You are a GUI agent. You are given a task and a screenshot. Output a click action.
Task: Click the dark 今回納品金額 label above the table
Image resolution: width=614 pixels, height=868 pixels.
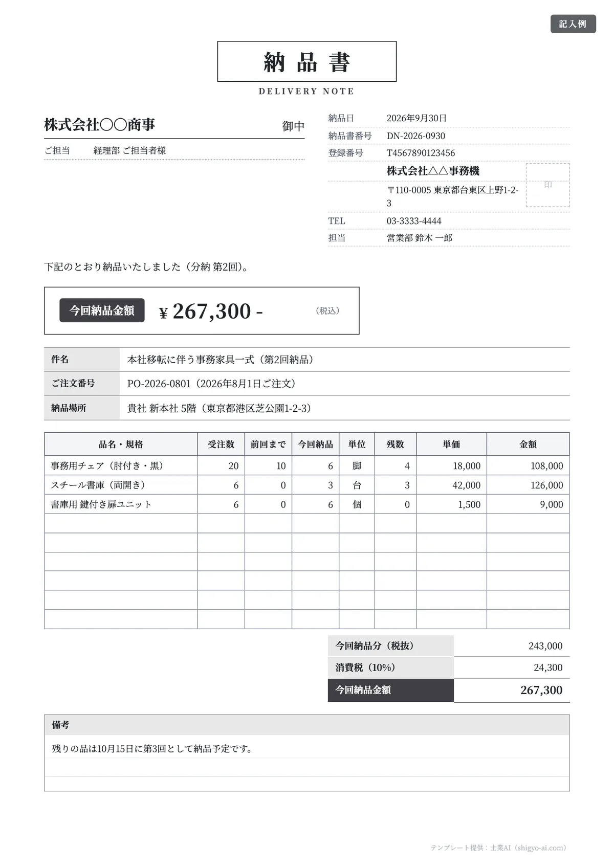[x=102, y=310]
